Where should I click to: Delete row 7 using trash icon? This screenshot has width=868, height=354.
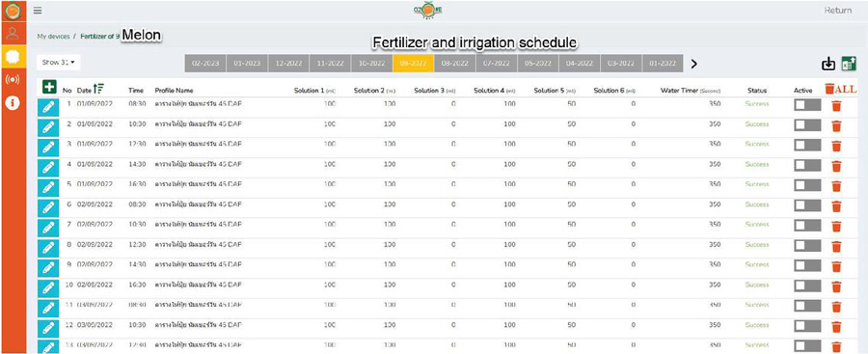pyautogui.click(x=836, y=226)
